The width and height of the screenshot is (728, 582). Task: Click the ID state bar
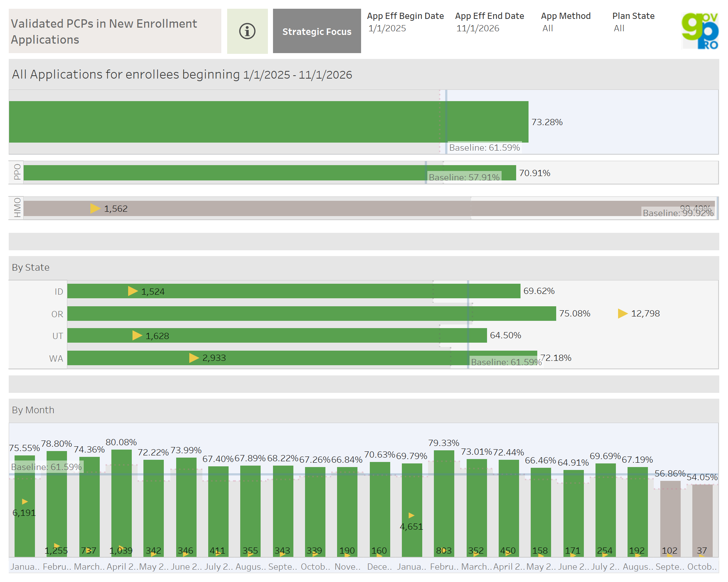294,291
